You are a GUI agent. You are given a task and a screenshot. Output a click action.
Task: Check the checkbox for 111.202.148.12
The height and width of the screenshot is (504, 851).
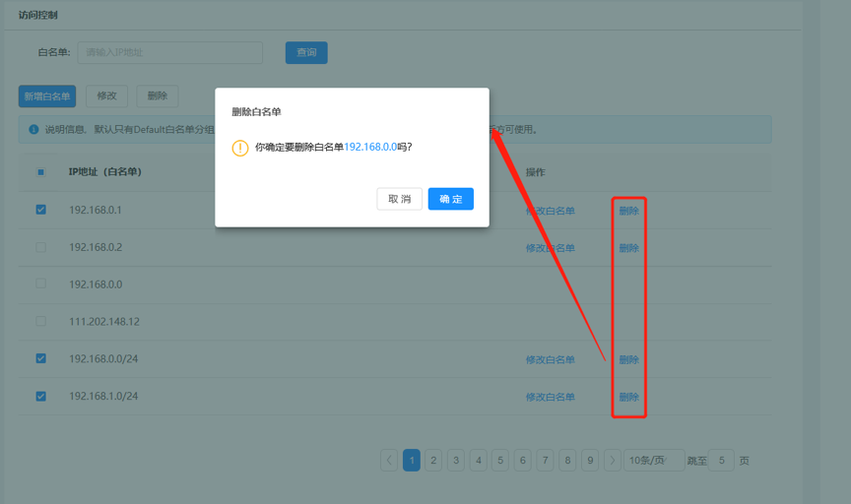(40, 321)
